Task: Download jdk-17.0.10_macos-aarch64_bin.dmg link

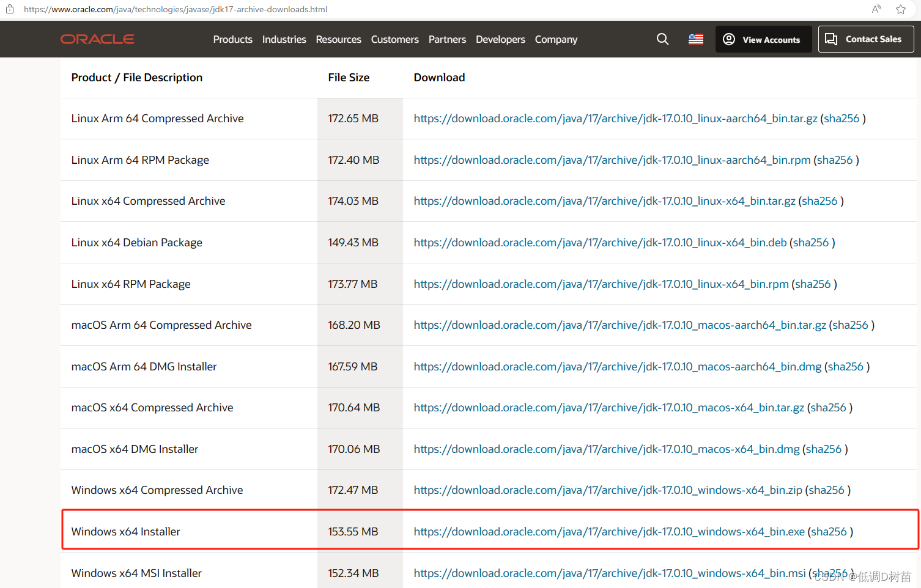Action: click(618, 367)
